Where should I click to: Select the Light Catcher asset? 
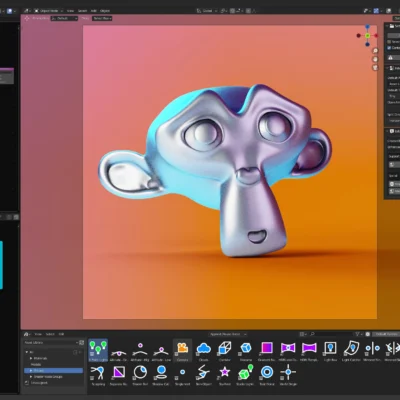point(351,350)
